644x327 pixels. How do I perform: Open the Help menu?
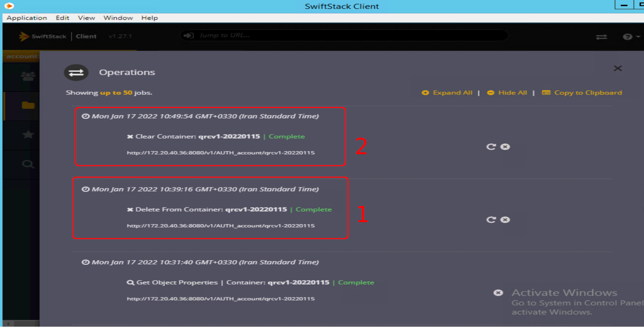click(149, 18)
